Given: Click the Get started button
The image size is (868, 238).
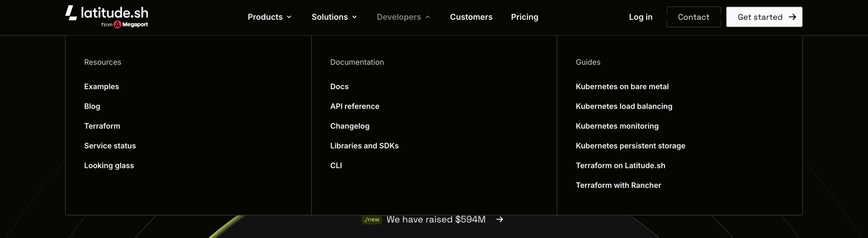Looking at the screenshot, I should (x=764, y=17).
